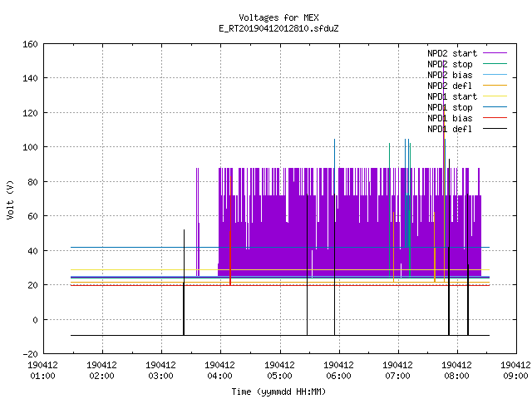Screen dimensions: 532x399
Task: Click the x-axis tick label 190412 01:00
Action: point(42,371)
